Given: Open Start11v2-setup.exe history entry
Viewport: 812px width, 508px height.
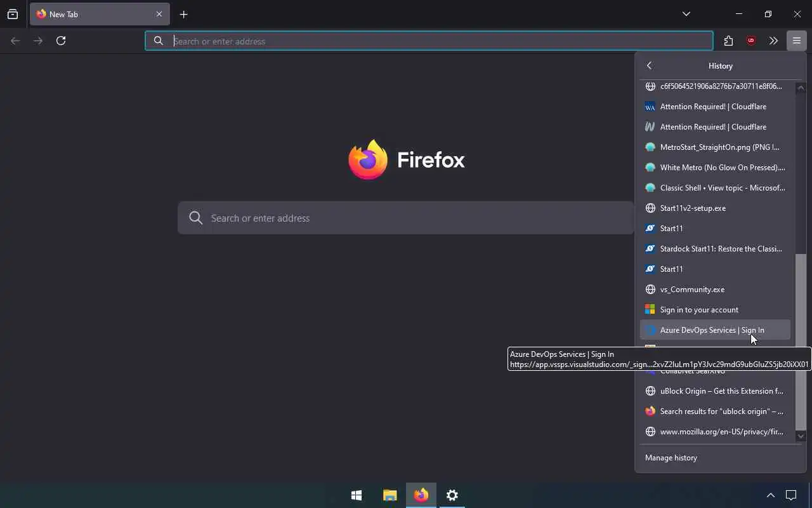Looking at the screenshot, I should point(715,208).
